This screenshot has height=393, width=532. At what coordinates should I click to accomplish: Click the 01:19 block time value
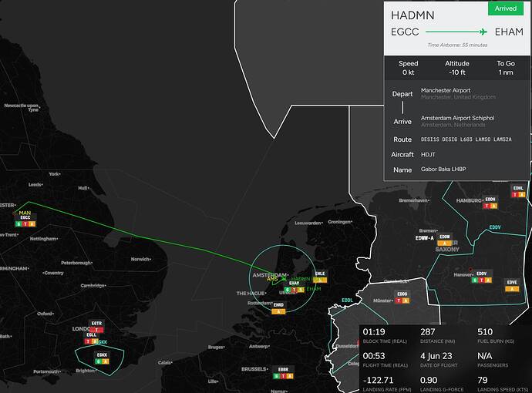click(374, 332)
